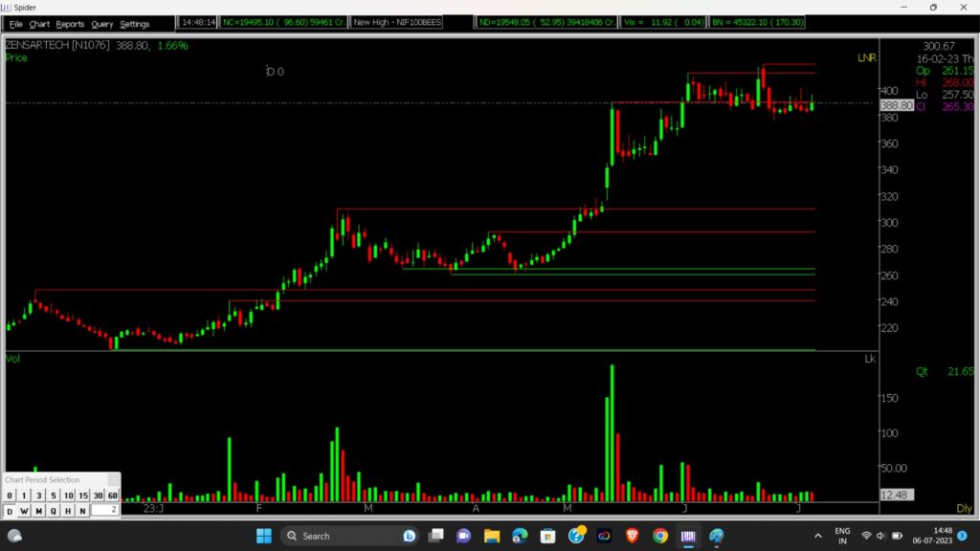Open File Explorer from the taskbar
Image resolution: width=980 pixels, height=551 pixels.
coord(492,536)
